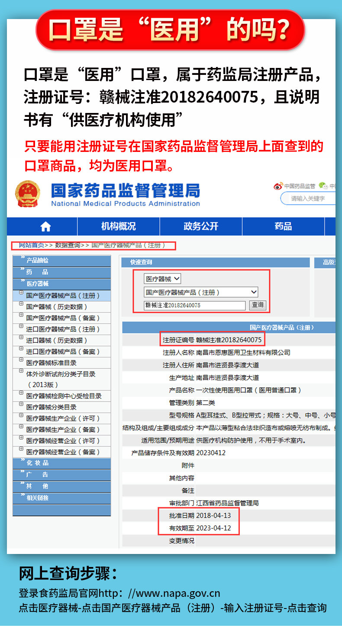Collapse the 医疗器械 sidebar section
342x644 pixels.
click(x=61, y=284)
